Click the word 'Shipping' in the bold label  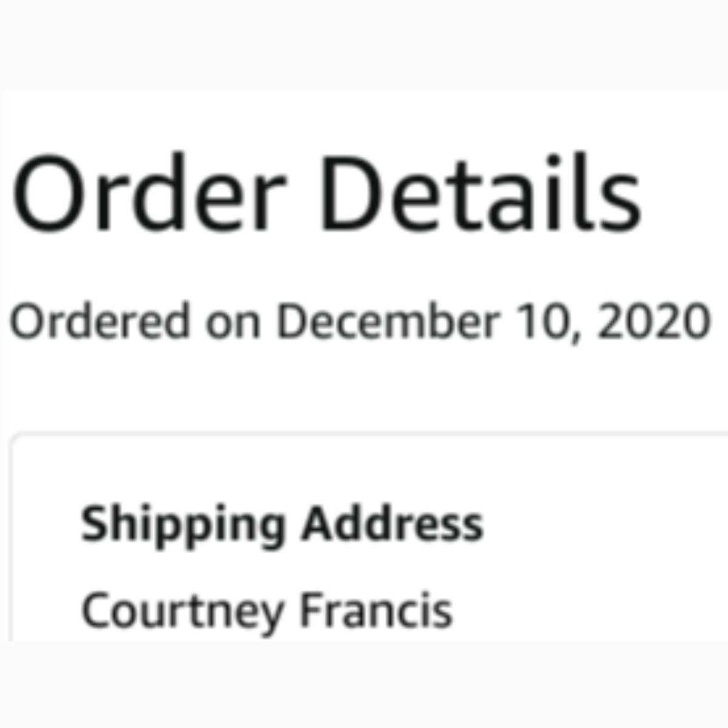pos(183,525)
